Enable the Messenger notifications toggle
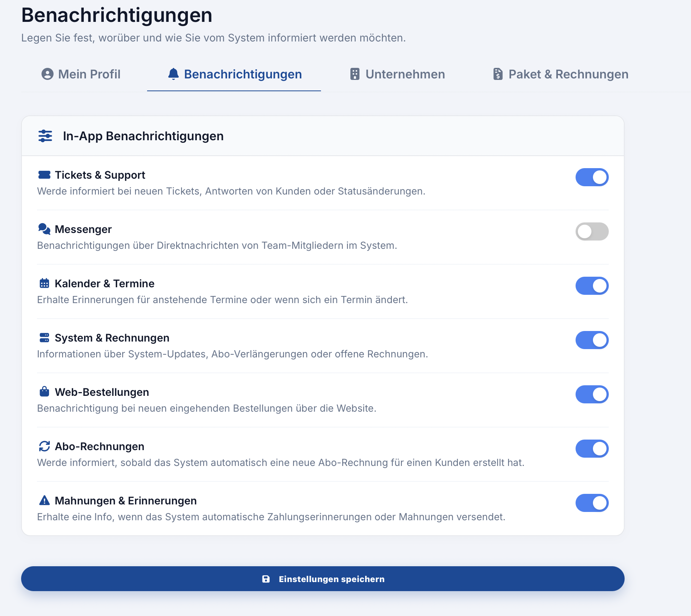 (x=592, y=231)
